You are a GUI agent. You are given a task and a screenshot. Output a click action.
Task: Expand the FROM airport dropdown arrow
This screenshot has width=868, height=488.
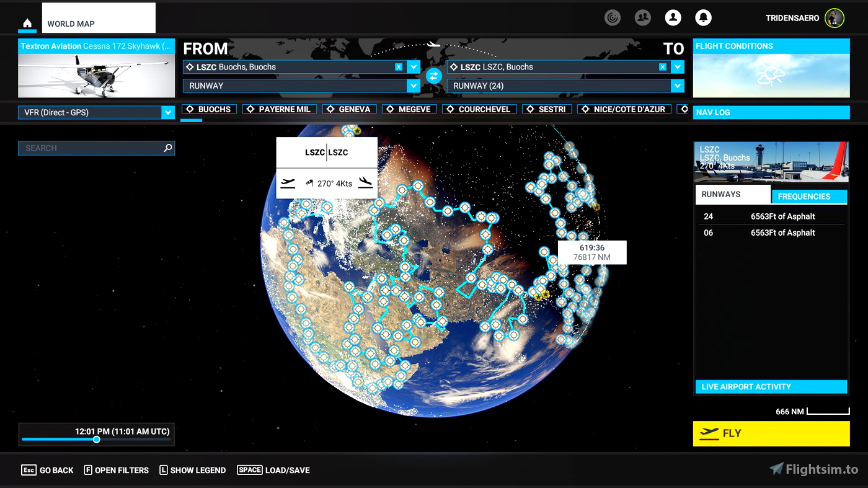[414, 67]
